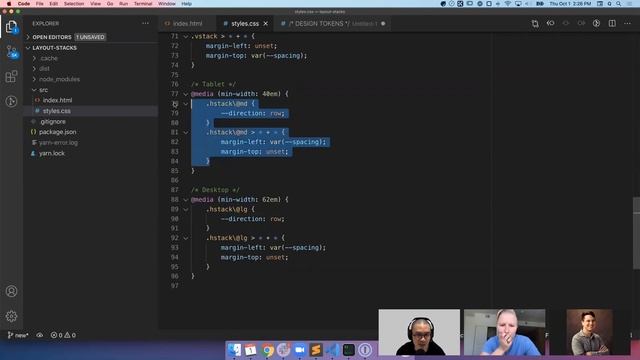Click the open changes compare icon
Screen dimensions: 640x360
535,24
